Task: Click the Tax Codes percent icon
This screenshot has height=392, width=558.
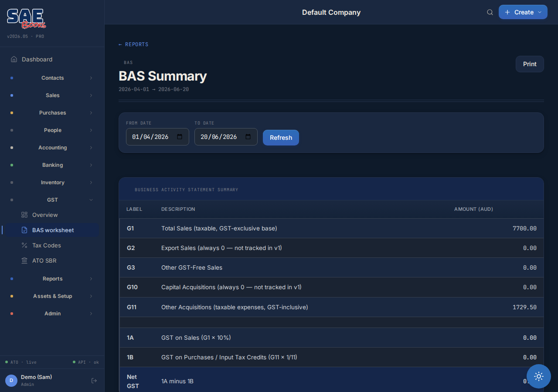Action: tap(24, 245)
